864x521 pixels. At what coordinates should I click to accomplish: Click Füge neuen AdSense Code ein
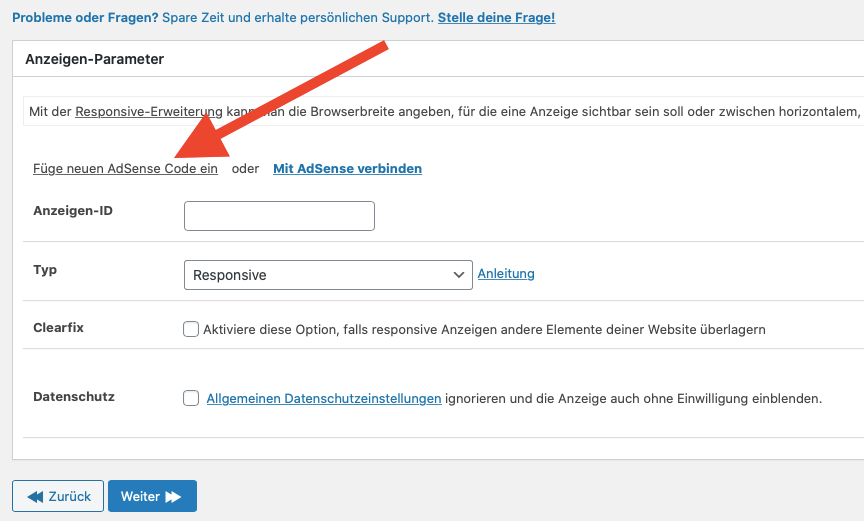[125, 169]
